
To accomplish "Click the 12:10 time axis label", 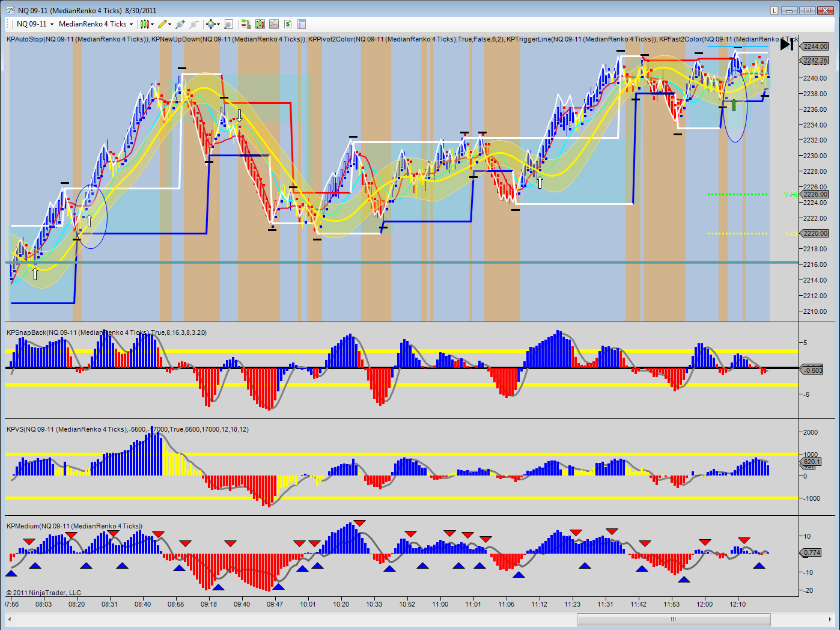I will tap(737, 604).
